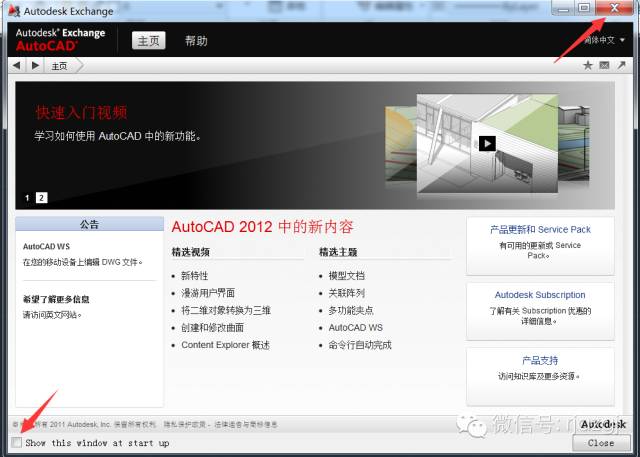This screenshot has height=457, width=640.
Task: Open the 帮助 tab
Action: click(x=196, y=41)
